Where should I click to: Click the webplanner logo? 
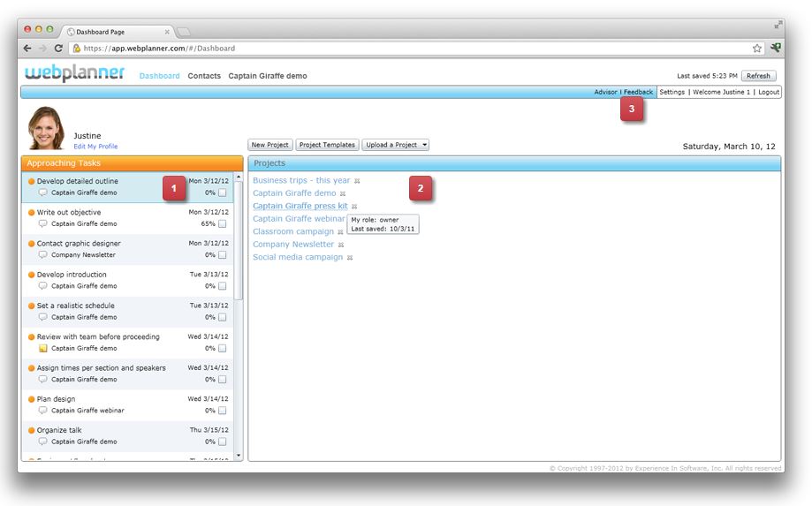(74, 73)
